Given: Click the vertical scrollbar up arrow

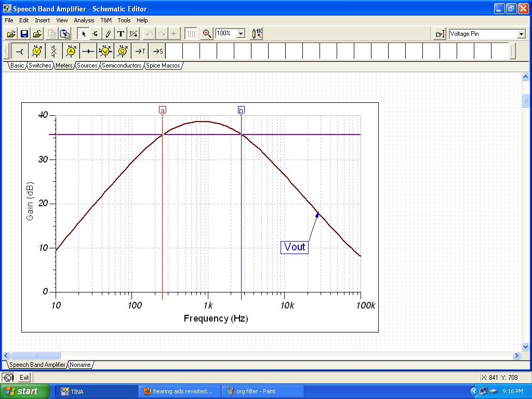Looking at the screenshot, I should [525, 77].
